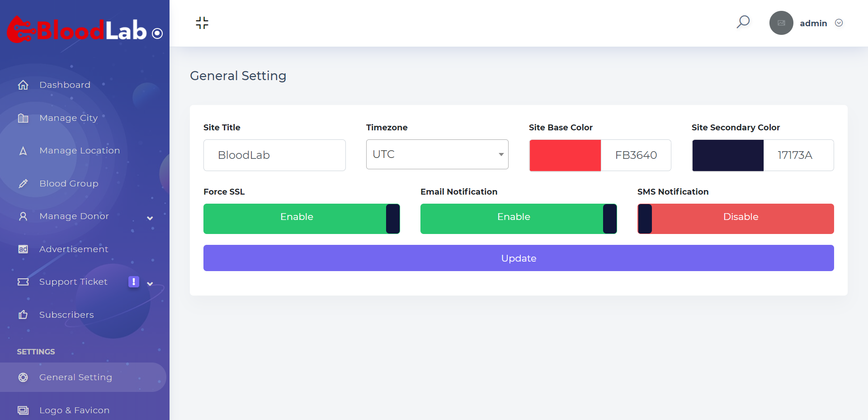Toggle the Email Notification switch
This screenshot has height=420, width=868.
(x=519, y=219)
